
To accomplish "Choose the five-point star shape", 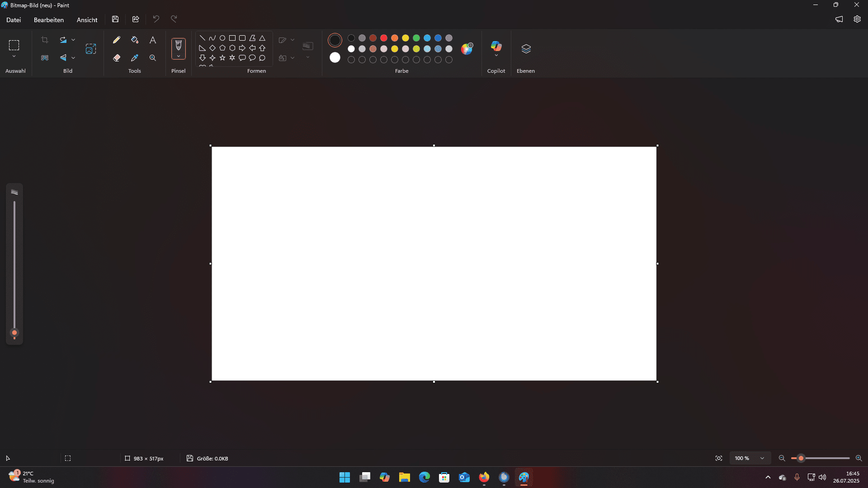I will coord(222,58).
